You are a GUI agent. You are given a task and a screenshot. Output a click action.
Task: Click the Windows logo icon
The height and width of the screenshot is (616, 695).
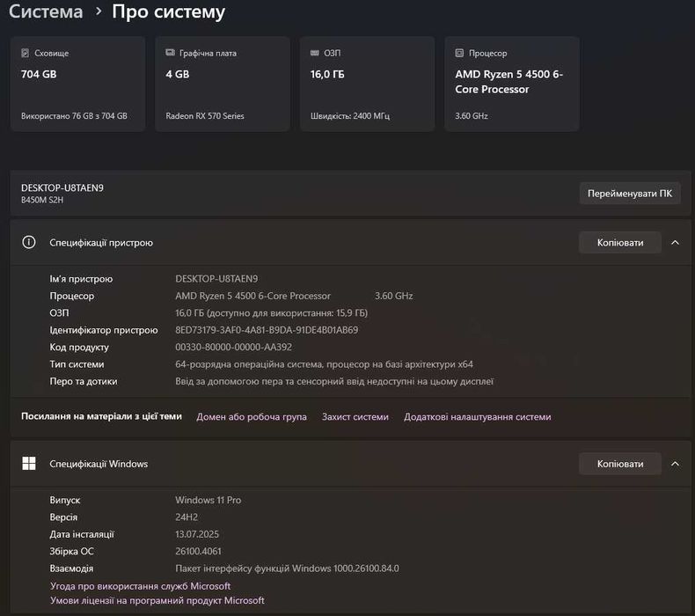click(29, 464)
